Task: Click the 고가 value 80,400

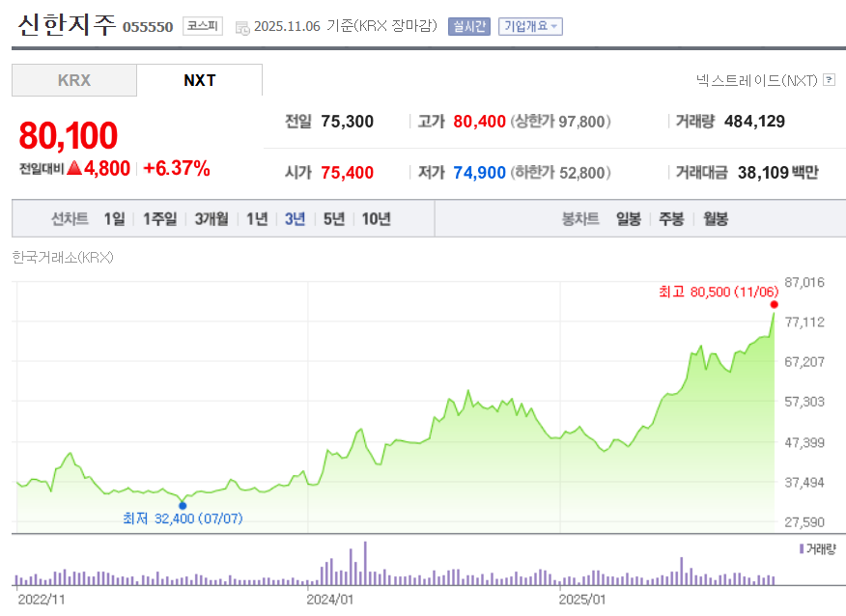Action: pos(479,122)
